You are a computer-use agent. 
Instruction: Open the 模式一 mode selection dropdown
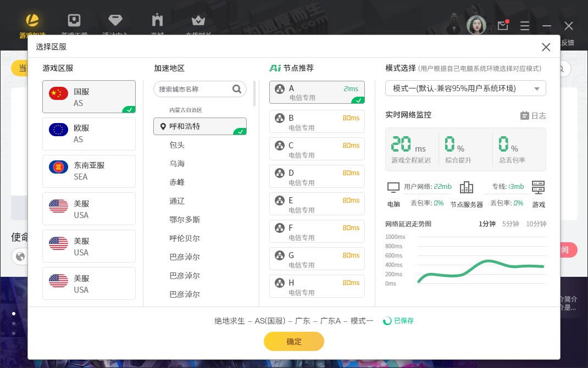pos(465,88)
